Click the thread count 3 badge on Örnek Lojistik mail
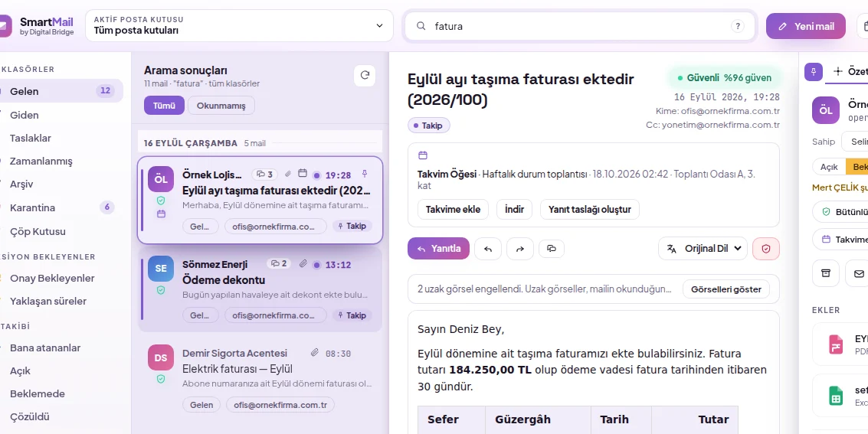Image resolution: width=868 pixels, height=434 pixels. click(x=264, y=175)
